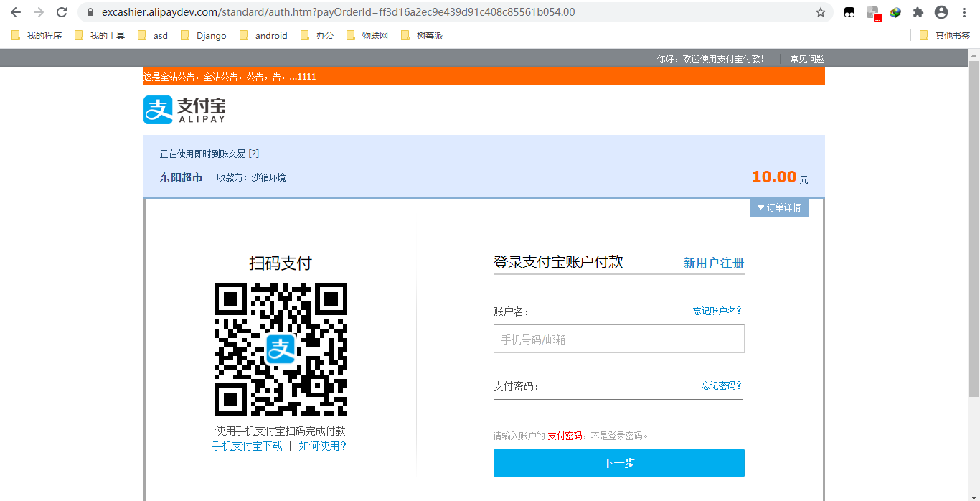The width and height of the screenshot is (980, 501).
Task: Open the 我的工具 bookmark folder
Action: point(100,35)
